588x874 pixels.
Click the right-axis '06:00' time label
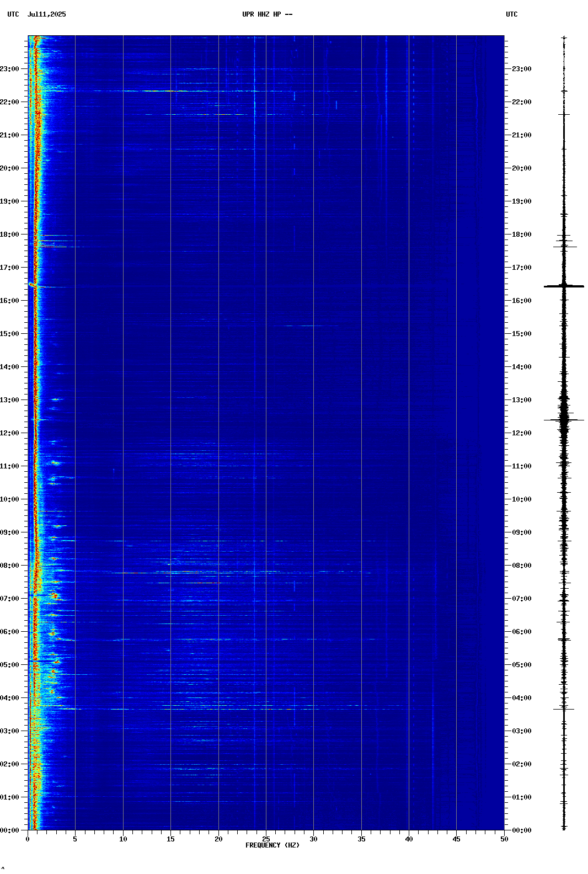(x=522, y=632)
